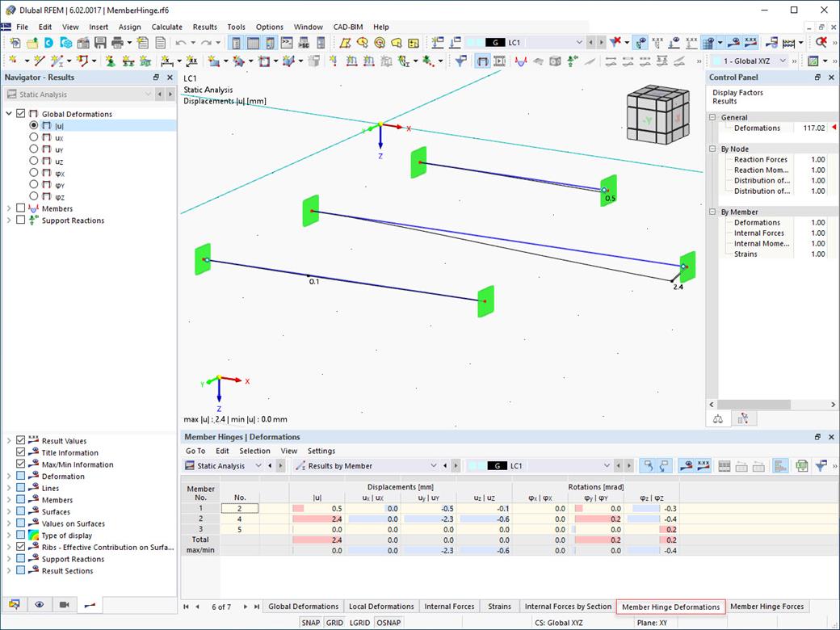This screenshot has height=630, width=840.
Task: Click the Undo icon
Action: (x=180, y=42)
